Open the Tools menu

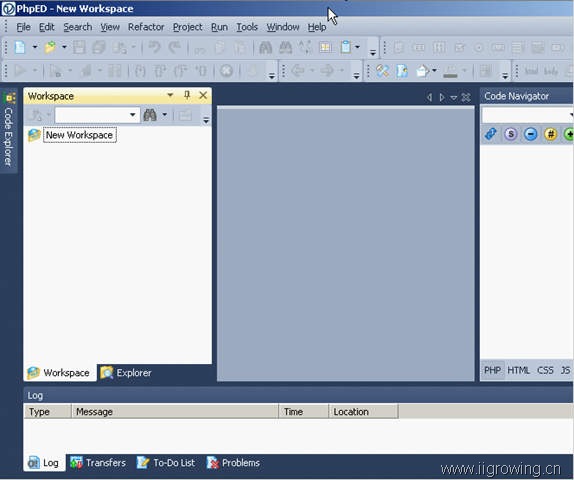247,27
